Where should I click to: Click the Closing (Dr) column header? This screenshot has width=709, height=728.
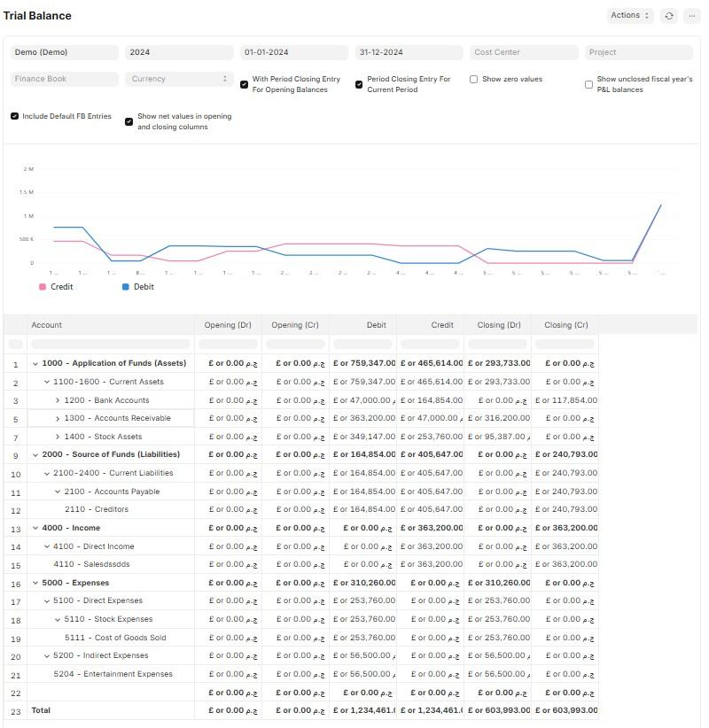pos(497,325)
